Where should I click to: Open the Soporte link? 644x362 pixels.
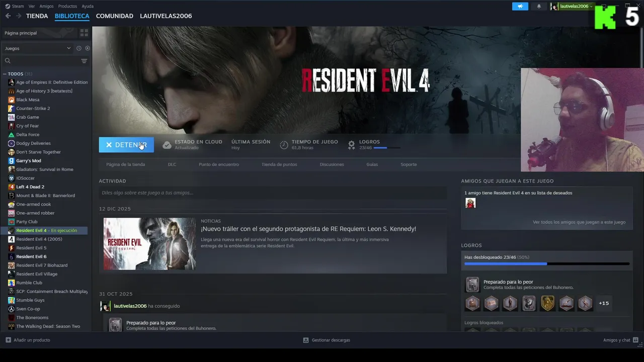409,164
